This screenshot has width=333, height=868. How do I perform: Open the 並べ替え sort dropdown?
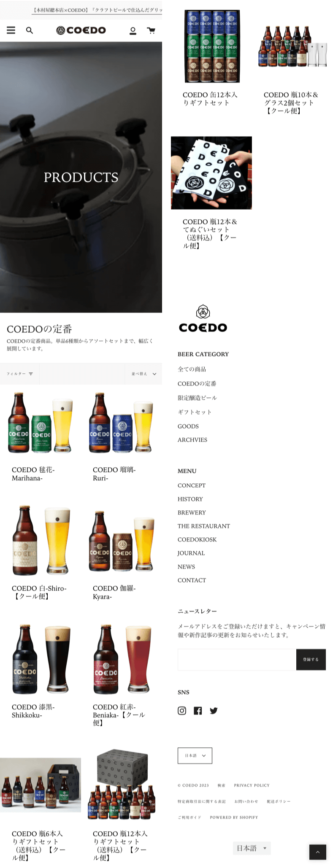point(144,374)
